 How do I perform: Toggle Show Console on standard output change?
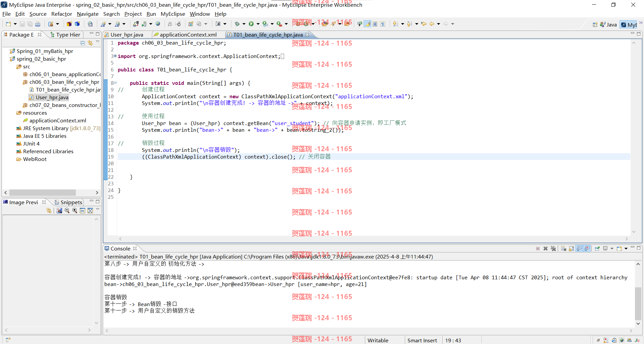click(579, 248)
